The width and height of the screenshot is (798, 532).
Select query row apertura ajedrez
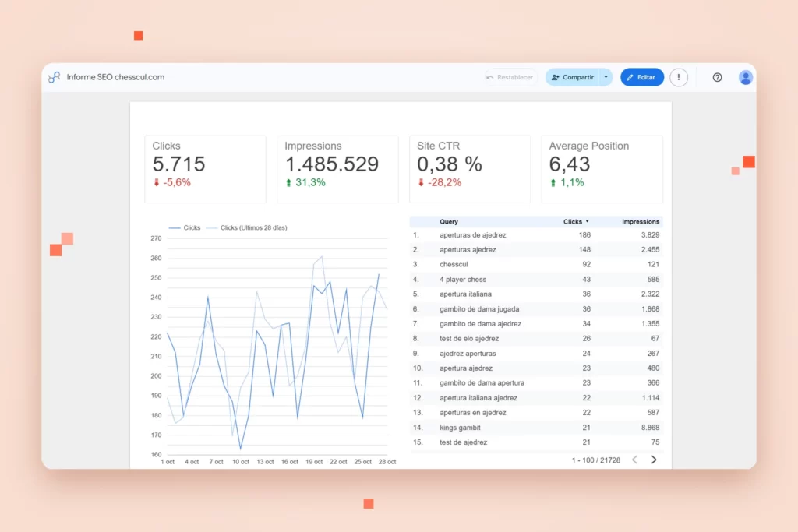536,368
